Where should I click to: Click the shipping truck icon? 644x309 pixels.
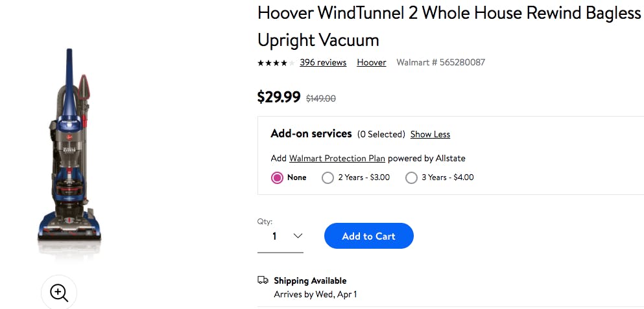[263, 280]
